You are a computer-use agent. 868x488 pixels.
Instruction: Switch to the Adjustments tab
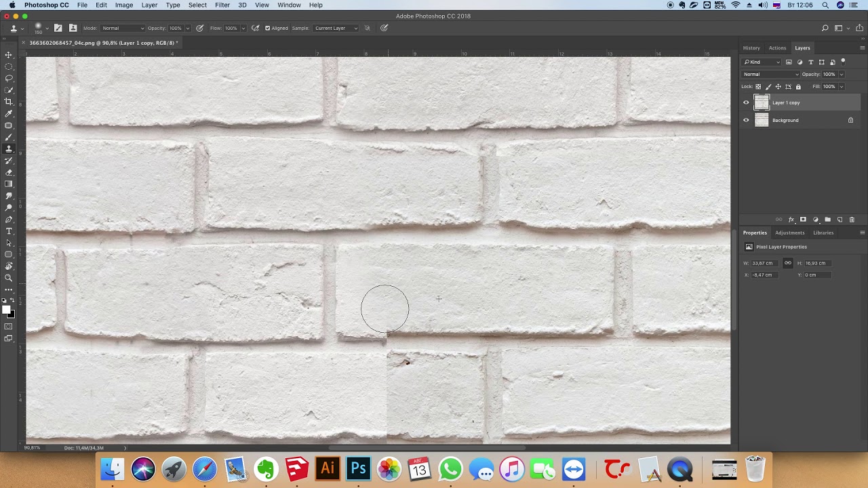point(790,232)
